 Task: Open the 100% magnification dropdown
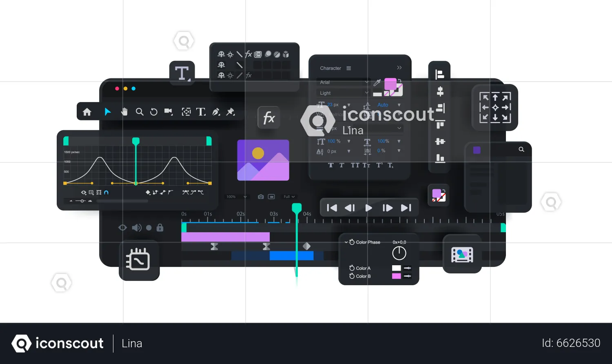coord(237,197)
